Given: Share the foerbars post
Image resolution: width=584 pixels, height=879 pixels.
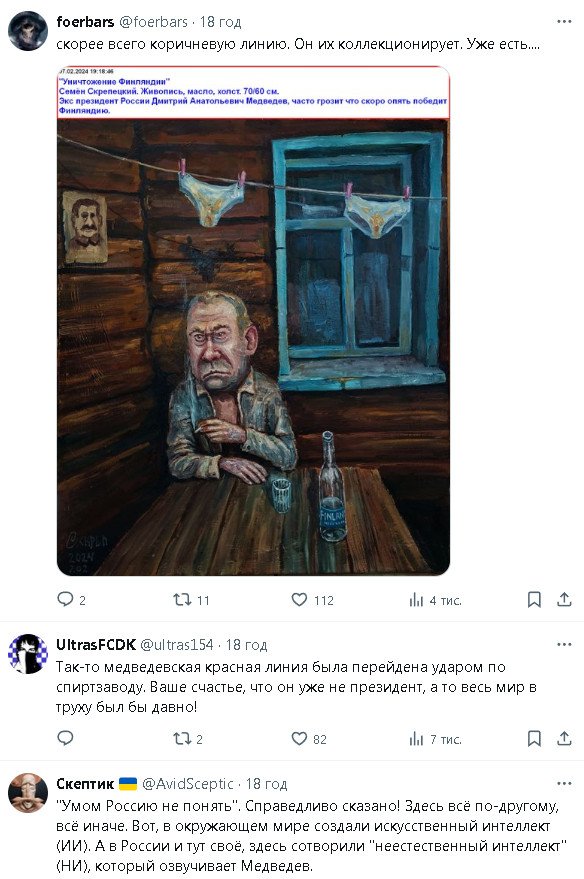Looking at the screenshot, I should pyautogui.click(x=564, y=599).
